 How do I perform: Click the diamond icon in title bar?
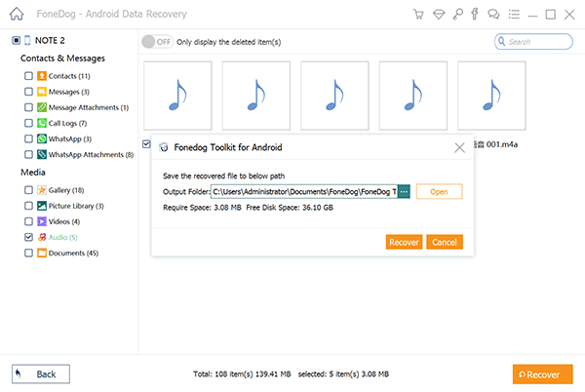click(439, 15)
